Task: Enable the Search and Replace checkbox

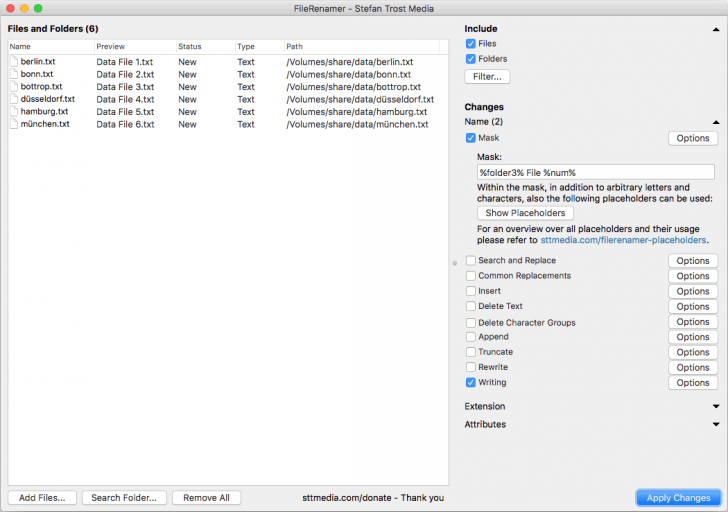Action: 470,260
